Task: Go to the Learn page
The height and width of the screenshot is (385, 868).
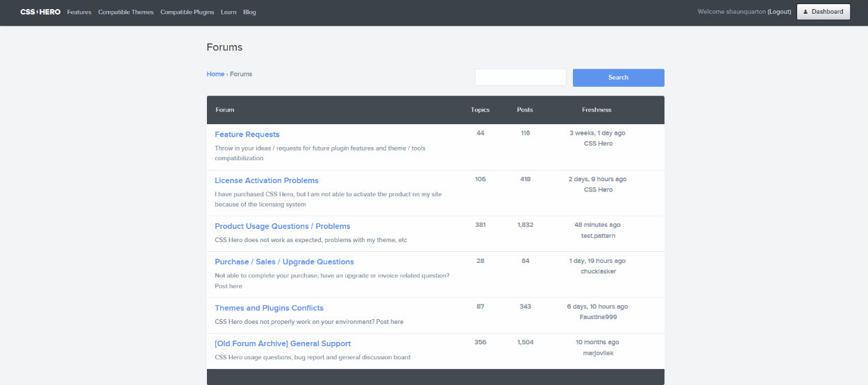Action: [228, 12]
